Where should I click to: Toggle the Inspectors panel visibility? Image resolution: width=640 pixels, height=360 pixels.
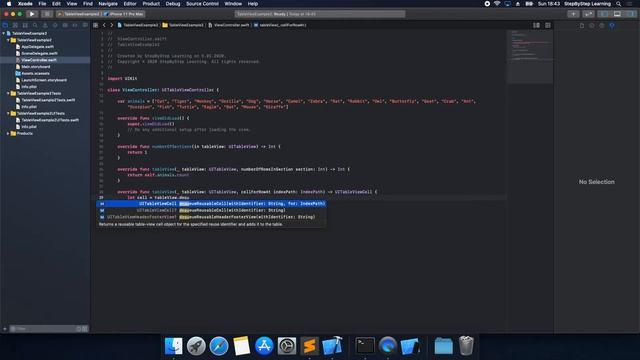point(631,14)
